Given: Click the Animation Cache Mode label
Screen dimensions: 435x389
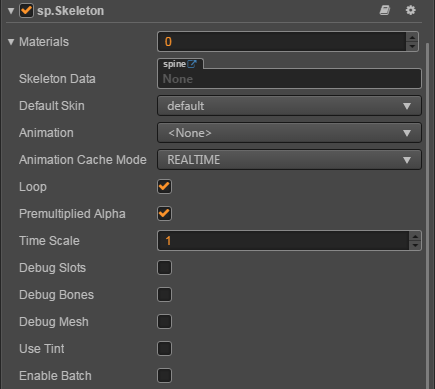Looking at the screenshot, I should pos(83,160).
